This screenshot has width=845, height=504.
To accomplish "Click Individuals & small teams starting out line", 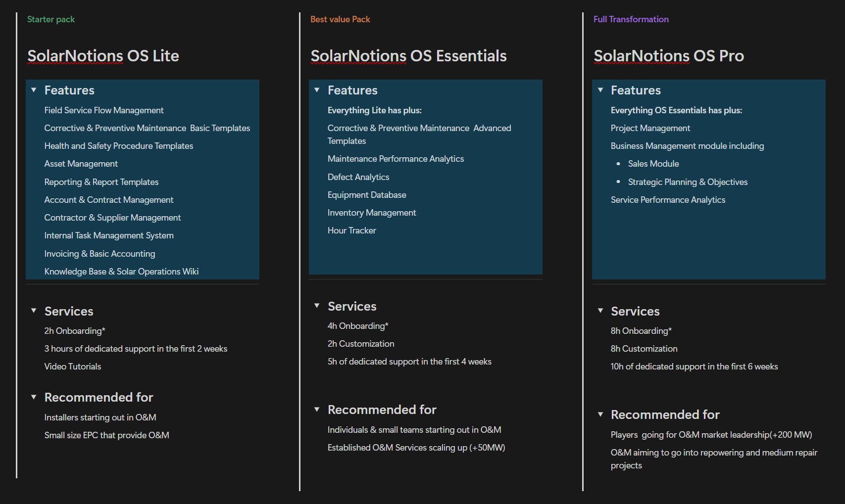I will coord(414,430).
